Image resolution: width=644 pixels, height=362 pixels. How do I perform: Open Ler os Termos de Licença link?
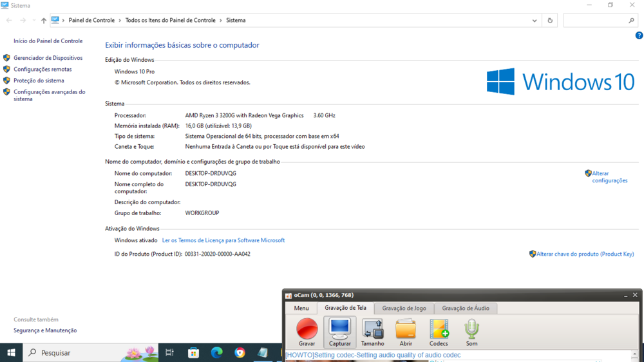pos(223,240)
